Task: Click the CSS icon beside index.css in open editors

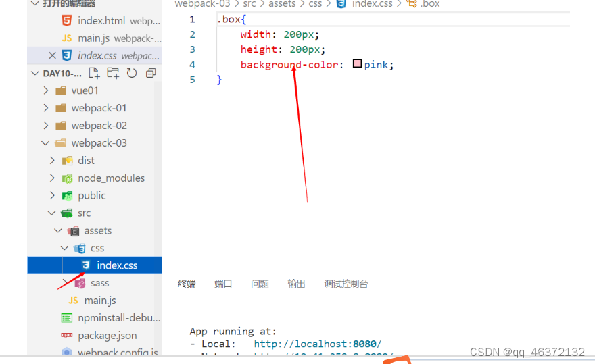Action: [x=67, y=56]
